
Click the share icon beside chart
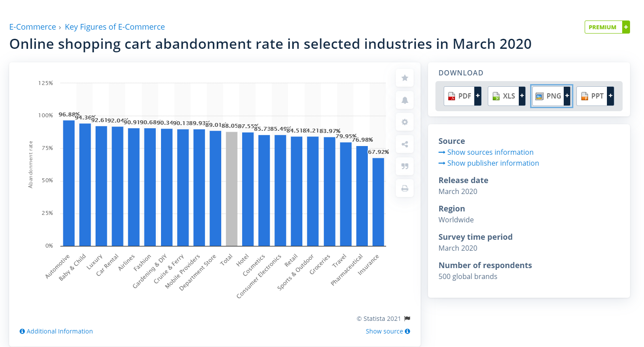404,144
